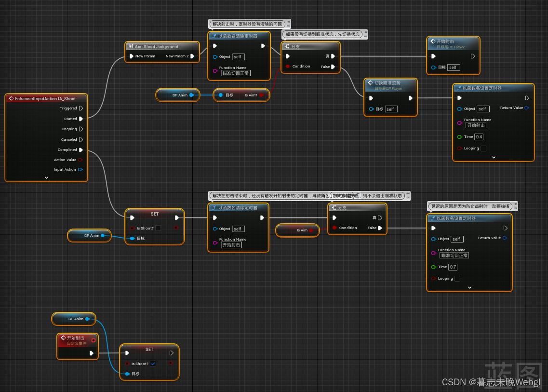
Task: Click the Return Value pin on the Time 0.4 timer node
Action: coord(527,108)
